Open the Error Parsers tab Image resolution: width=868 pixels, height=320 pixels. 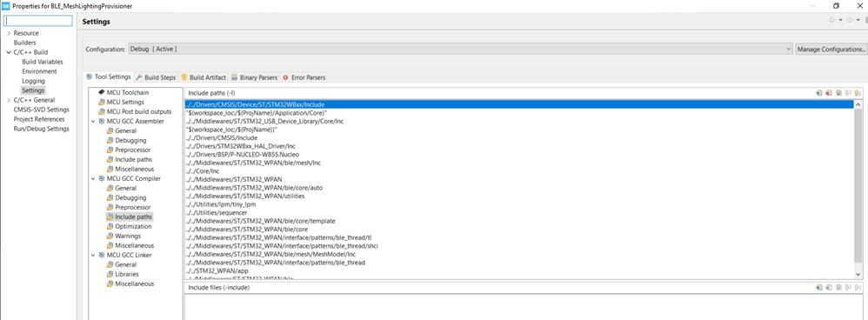(x=304, y=77)
